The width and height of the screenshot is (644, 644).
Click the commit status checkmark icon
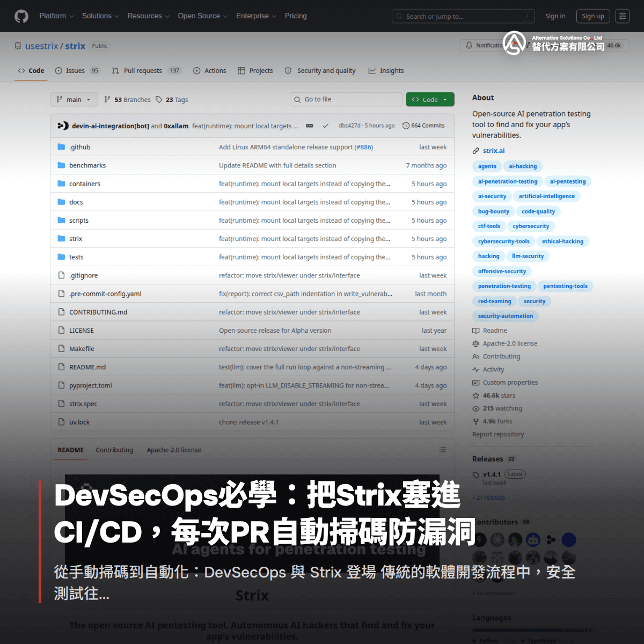[325, 126]
